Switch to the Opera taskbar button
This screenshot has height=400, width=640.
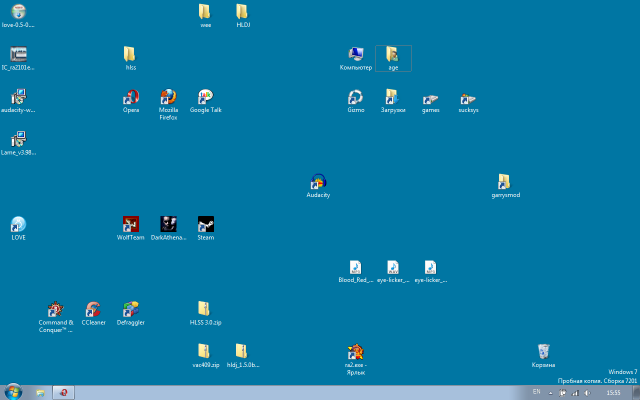pos(63,393)
